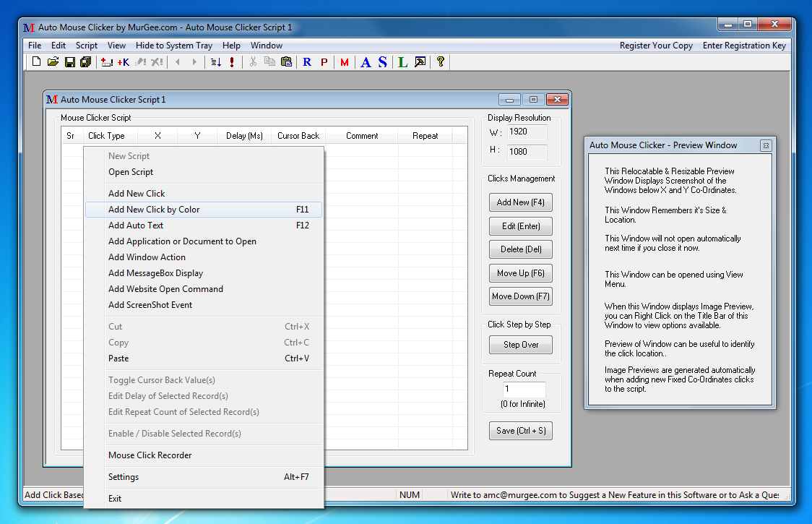812x524 pixels.
Task: Select Add Auto Text menu entry
Action: click(204, 226)
